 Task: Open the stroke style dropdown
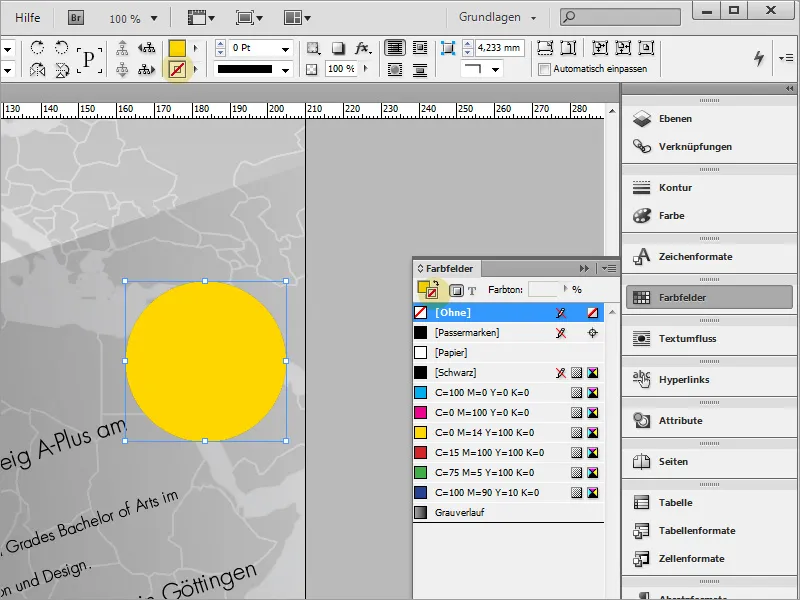(285, 70)
